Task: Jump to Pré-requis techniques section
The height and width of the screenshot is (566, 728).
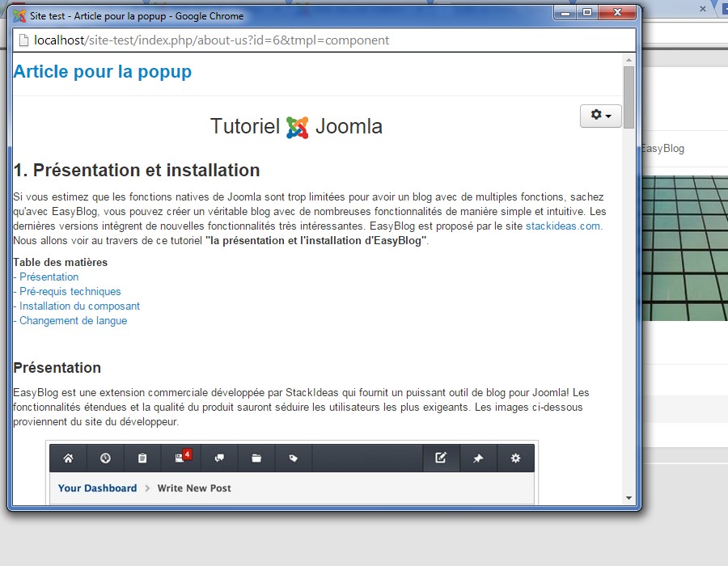Action: point(70,291)
